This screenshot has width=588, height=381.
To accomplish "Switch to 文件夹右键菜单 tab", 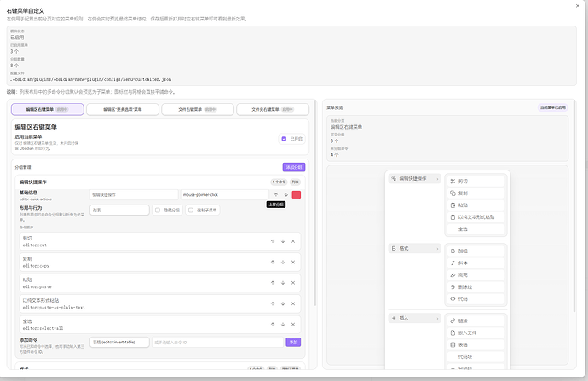I will click(273, 109).
